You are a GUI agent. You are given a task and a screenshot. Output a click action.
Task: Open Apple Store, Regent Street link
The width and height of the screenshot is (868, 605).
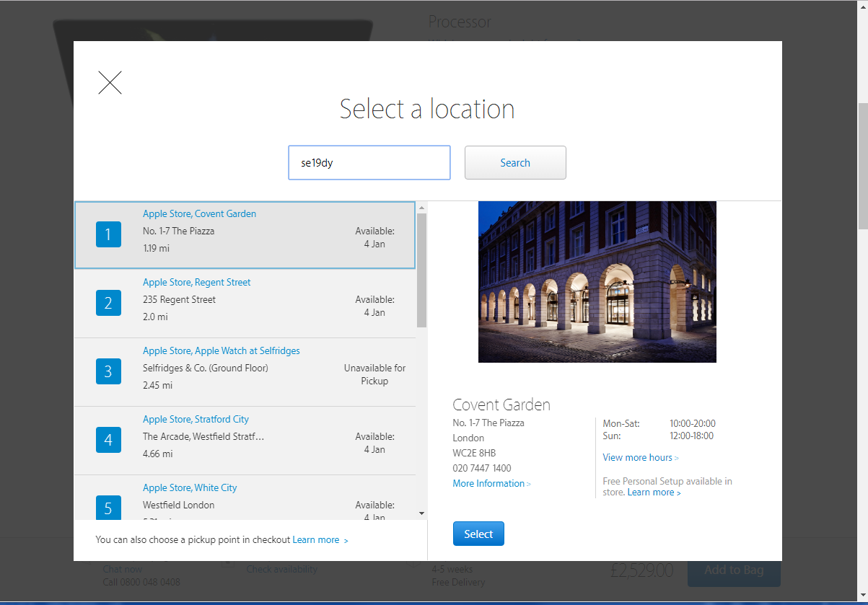197,282
